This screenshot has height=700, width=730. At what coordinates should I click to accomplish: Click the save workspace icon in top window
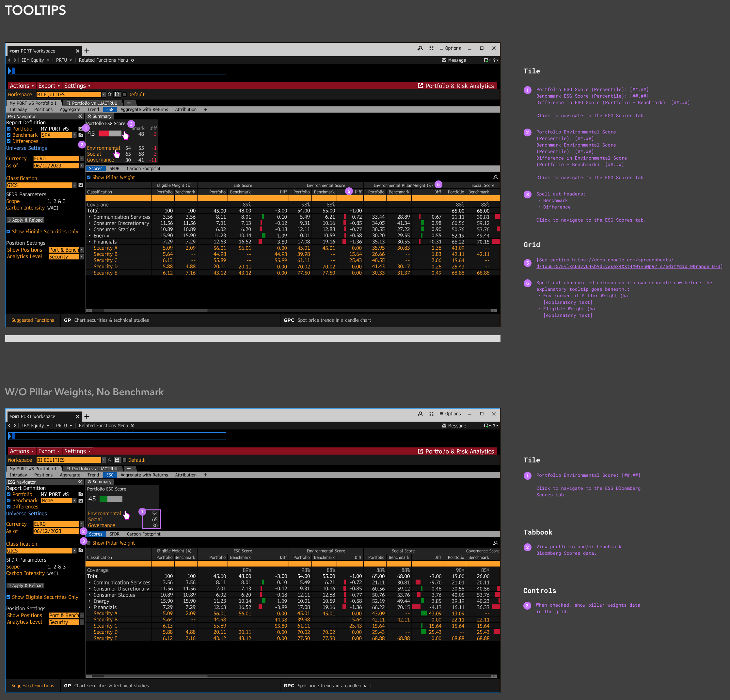click(117, 95)
